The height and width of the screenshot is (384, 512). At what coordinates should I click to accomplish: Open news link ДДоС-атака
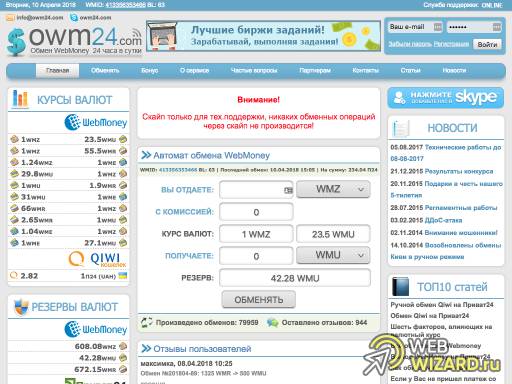coord(443,220)
